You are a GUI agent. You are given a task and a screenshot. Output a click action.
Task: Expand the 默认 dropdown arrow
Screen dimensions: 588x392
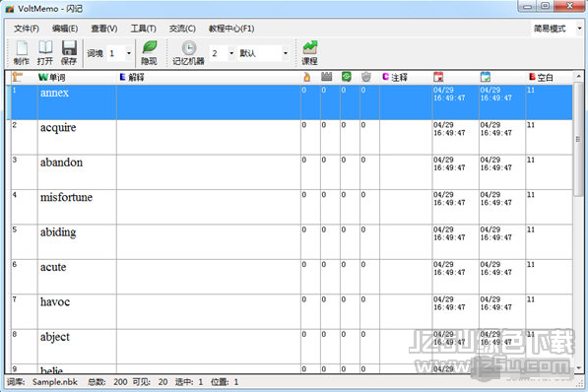tap(286, 53)
